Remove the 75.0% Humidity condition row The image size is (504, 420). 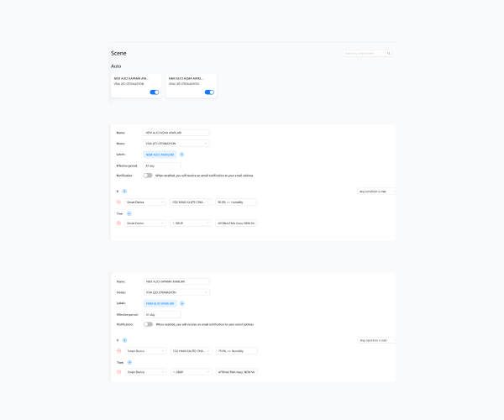119,351
